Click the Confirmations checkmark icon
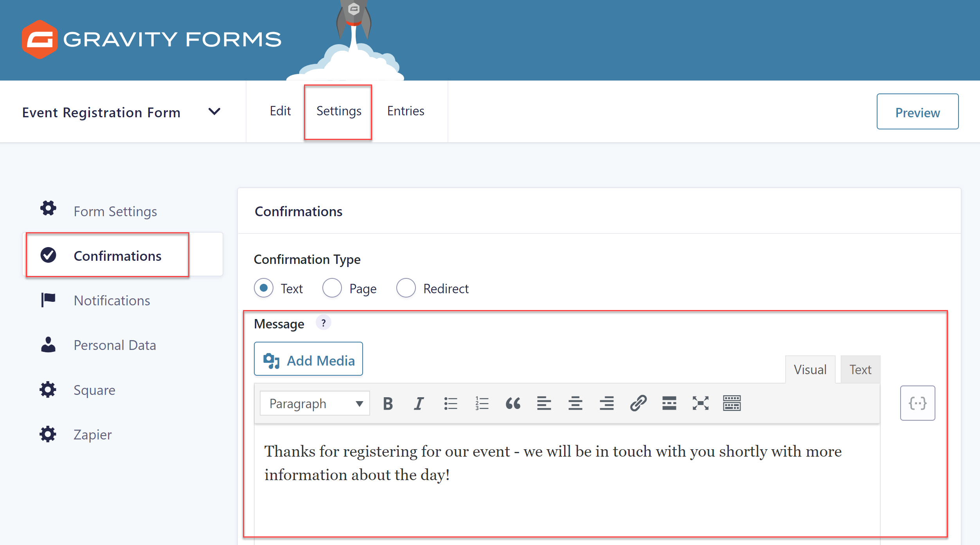Screen dimensions: 980x545 coord(49,255)
